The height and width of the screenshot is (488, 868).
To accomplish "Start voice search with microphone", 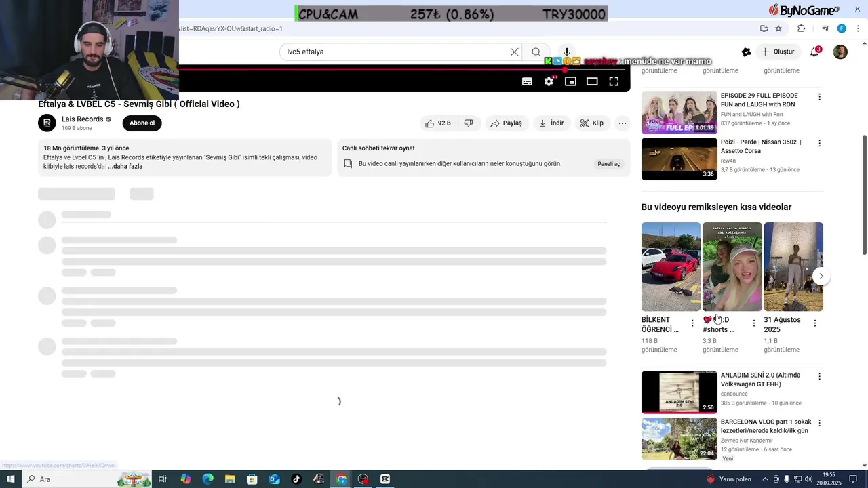I will (x=567, y=52).
